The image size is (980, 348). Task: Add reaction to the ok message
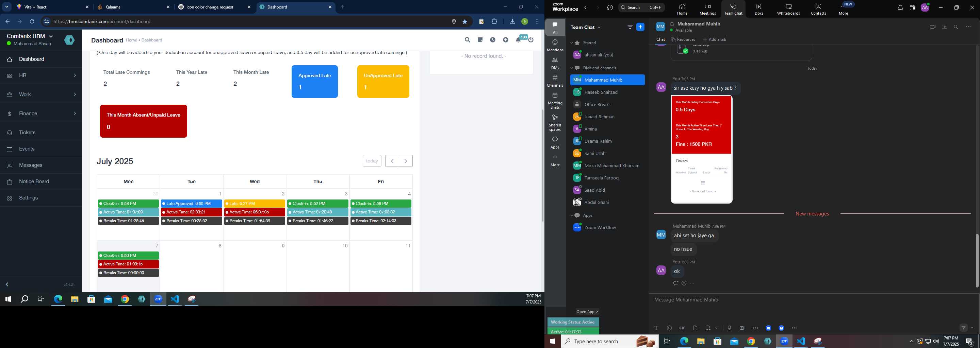click(684, 283)
